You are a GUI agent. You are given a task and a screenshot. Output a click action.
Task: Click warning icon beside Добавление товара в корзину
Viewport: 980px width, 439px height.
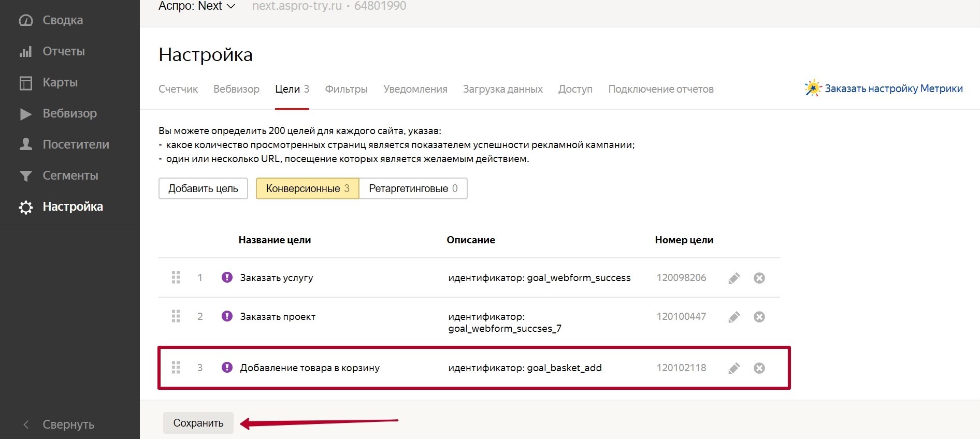coord(227,367)
